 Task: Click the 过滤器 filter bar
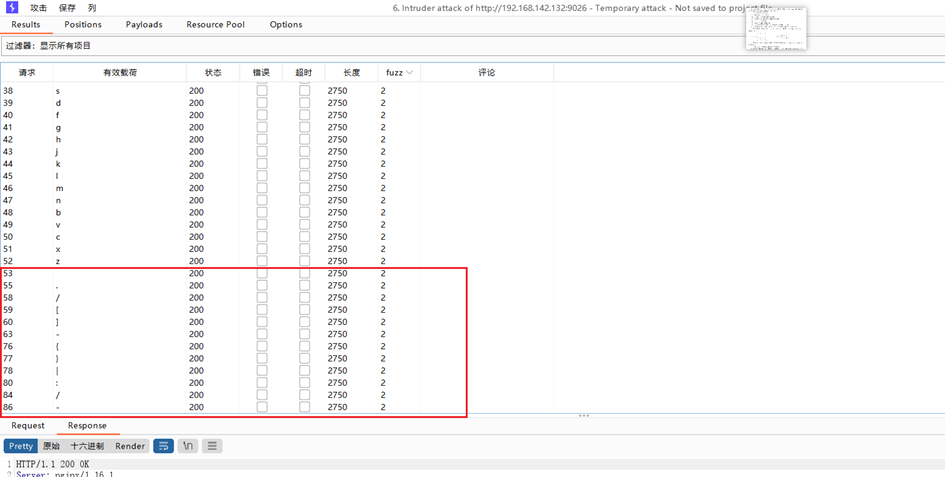point(472,46)
